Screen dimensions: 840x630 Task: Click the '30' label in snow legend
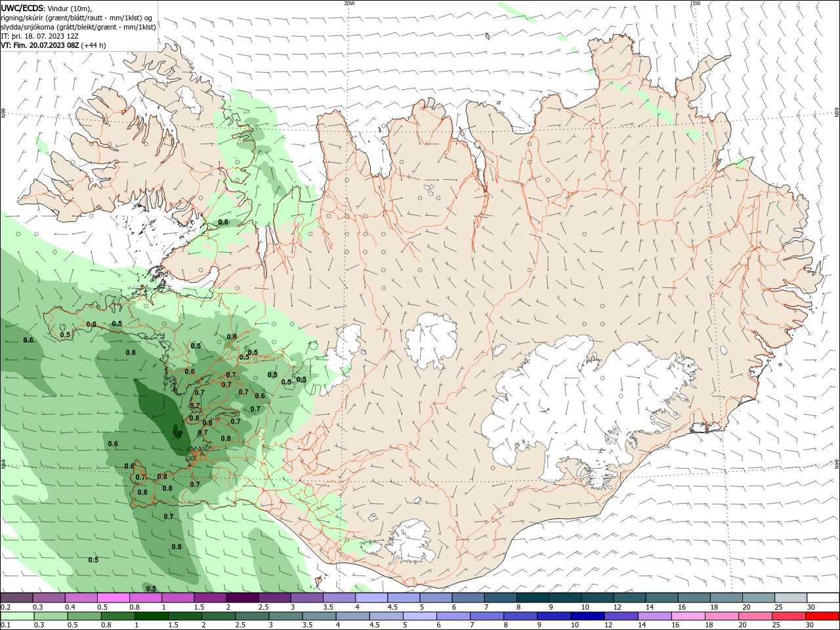pos(811,607)
